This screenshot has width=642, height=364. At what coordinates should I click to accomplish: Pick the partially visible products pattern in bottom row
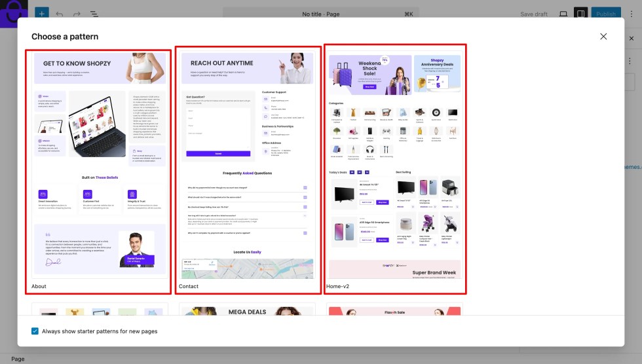(100, 309)
